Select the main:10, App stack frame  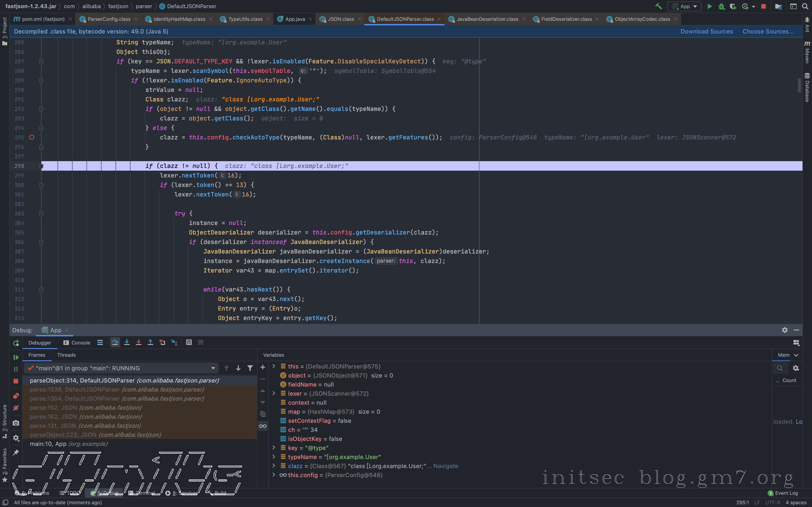68,444
